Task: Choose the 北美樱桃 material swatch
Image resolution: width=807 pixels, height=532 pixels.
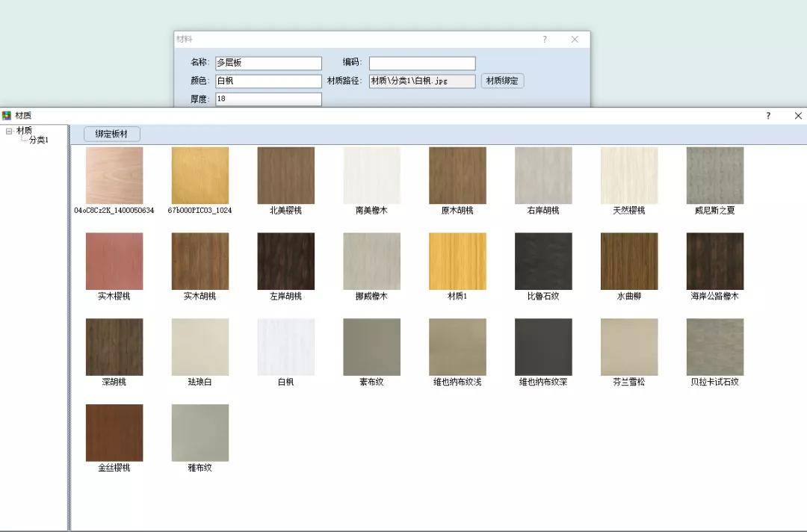Action: (x=286, y=176)
